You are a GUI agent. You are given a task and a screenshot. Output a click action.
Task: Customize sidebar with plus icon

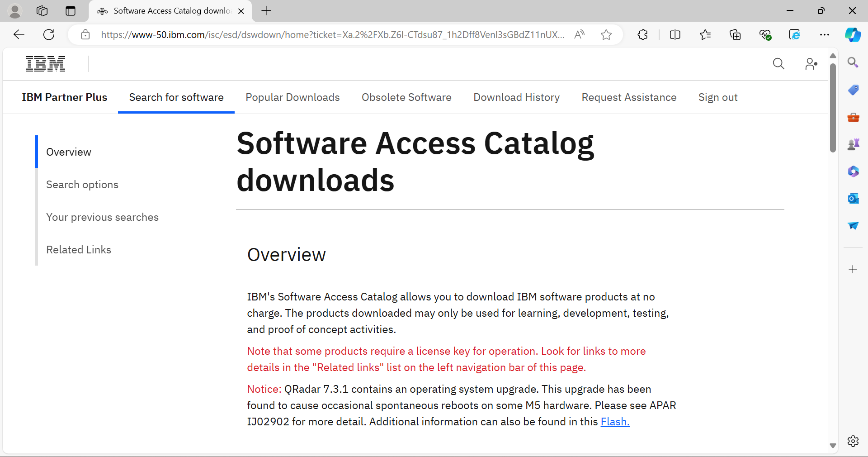[x=853, y=269]
